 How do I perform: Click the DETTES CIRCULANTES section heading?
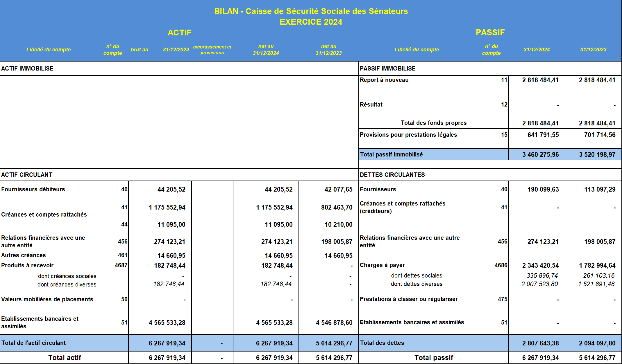392,175
